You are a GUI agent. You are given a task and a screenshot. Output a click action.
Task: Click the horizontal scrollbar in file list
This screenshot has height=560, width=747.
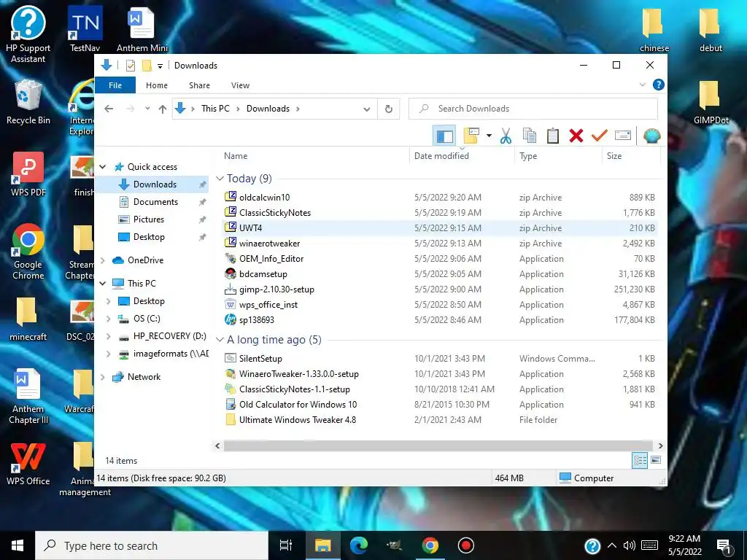click(438, 446)
